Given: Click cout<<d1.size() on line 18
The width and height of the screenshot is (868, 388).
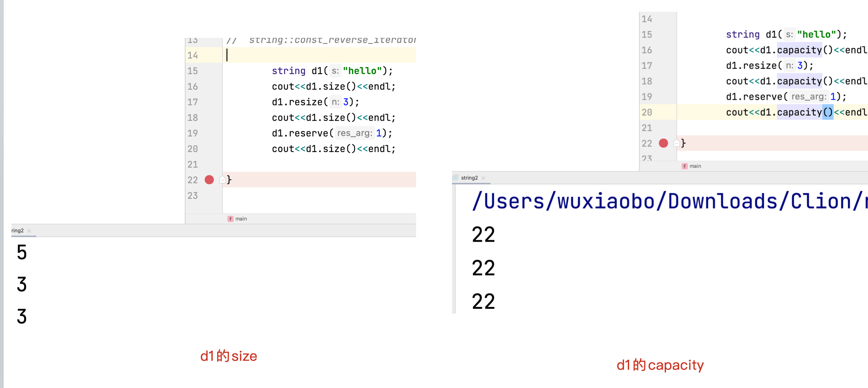Looking at the screenshot, I should coord(334,118).
